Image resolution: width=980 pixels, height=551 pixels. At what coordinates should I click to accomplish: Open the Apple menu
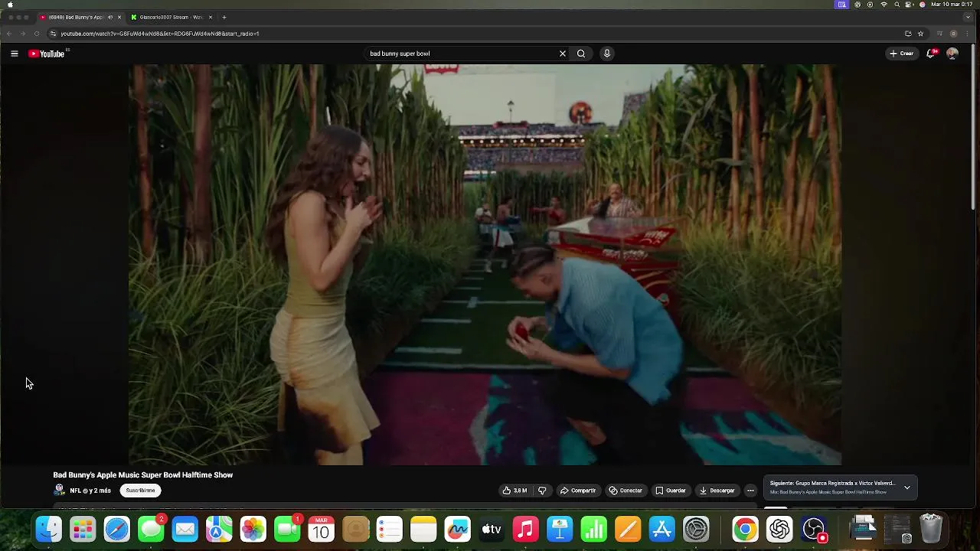click(10, 5)
